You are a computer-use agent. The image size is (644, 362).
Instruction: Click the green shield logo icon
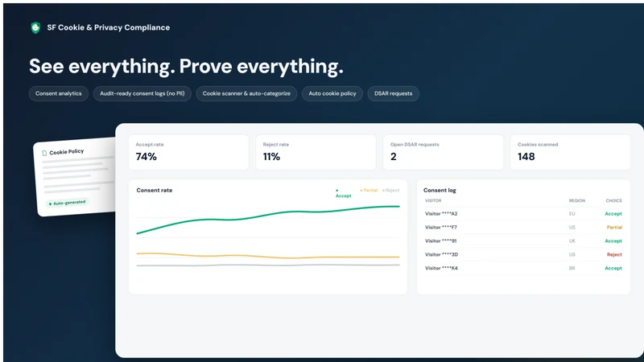pyautogui.click(x=35, y=27)
